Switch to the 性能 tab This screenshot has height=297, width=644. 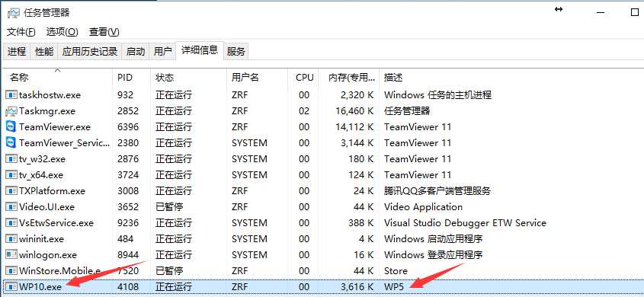tap(44, 51)
